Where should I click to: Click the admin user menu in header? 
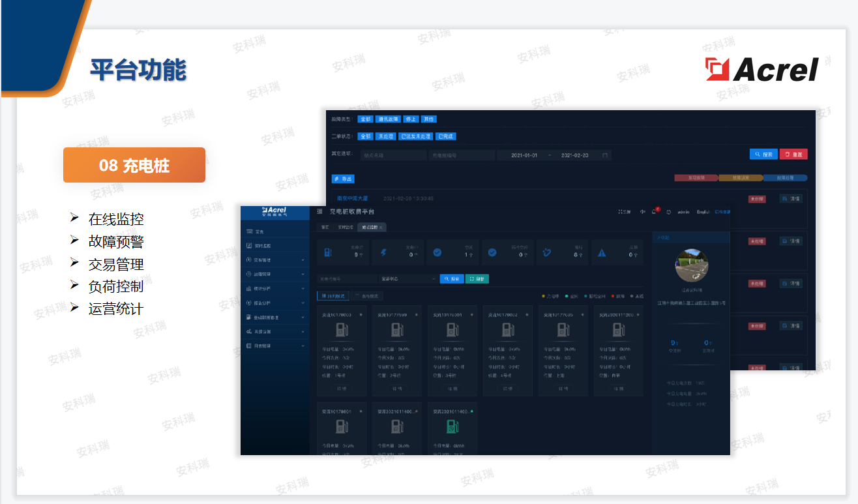click(683, 212)
